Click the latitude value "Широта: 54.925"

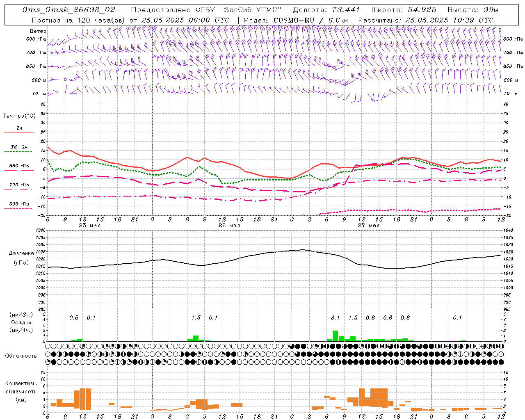404,10
